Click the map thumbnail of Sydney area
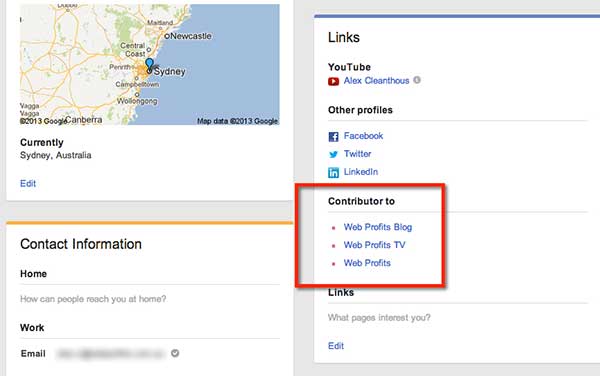 point(150,64)
